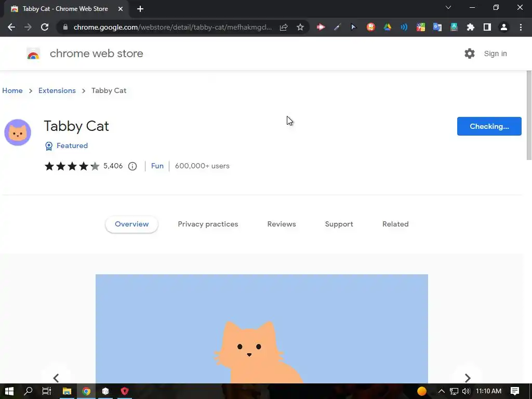Screen dimensions: 532x399
Task: Open a new browser tab
Action: click(140, 9)
